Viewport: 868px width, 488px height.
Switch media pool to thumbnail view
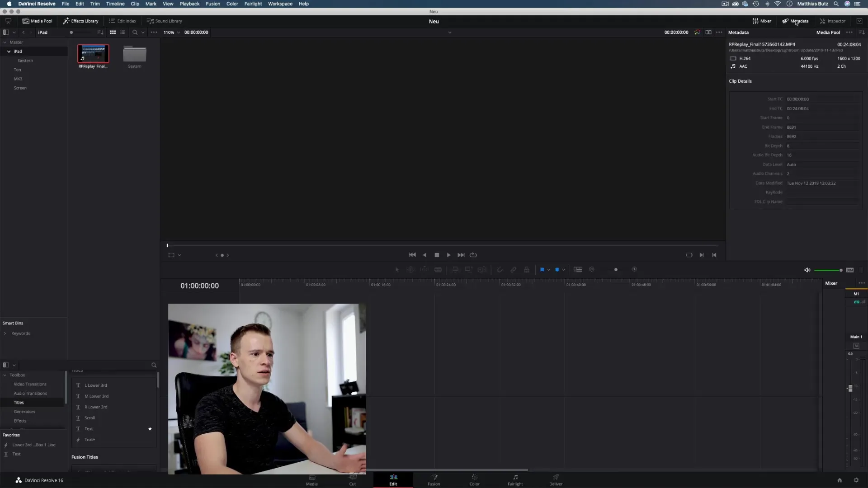(113, 32)
